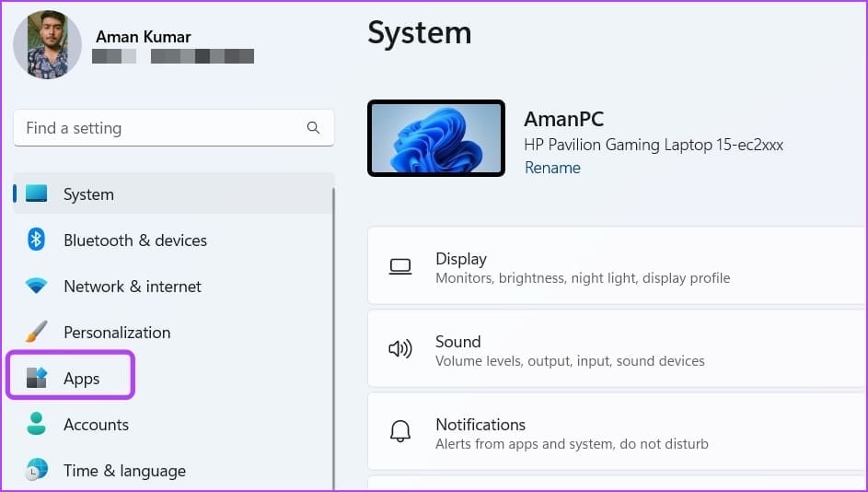Open the Sound settings card

618,348
